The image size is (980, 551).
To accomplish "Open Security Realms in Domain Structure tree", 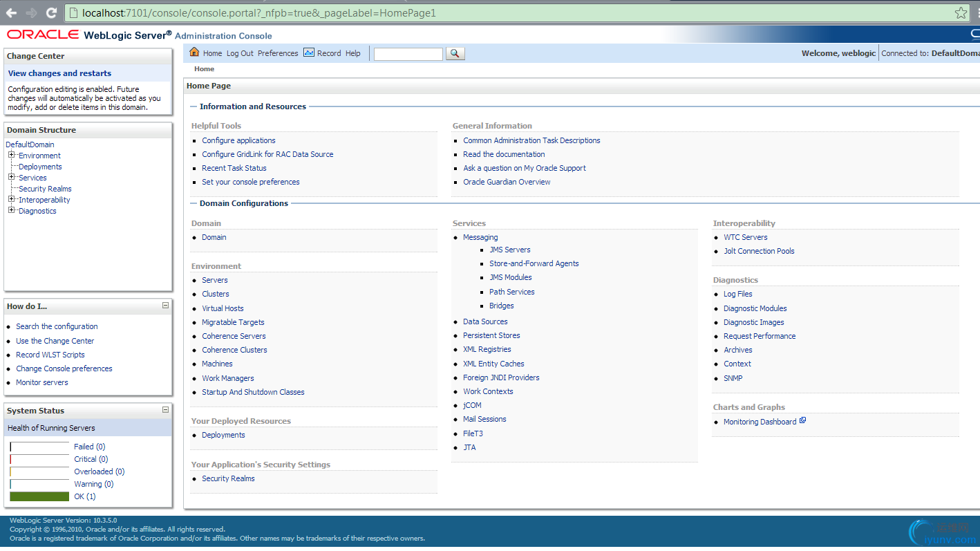I will click(45, 189).
